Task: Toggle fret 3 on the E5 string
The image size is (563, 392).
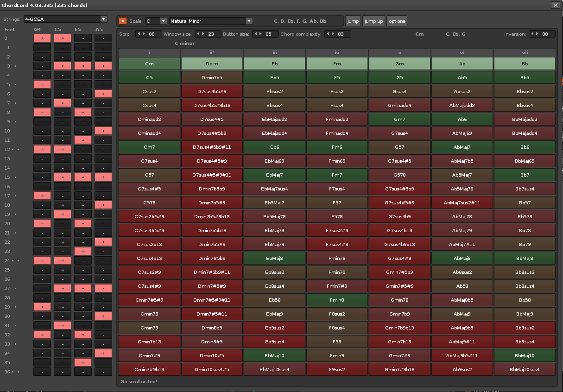Action: point(83,66)
